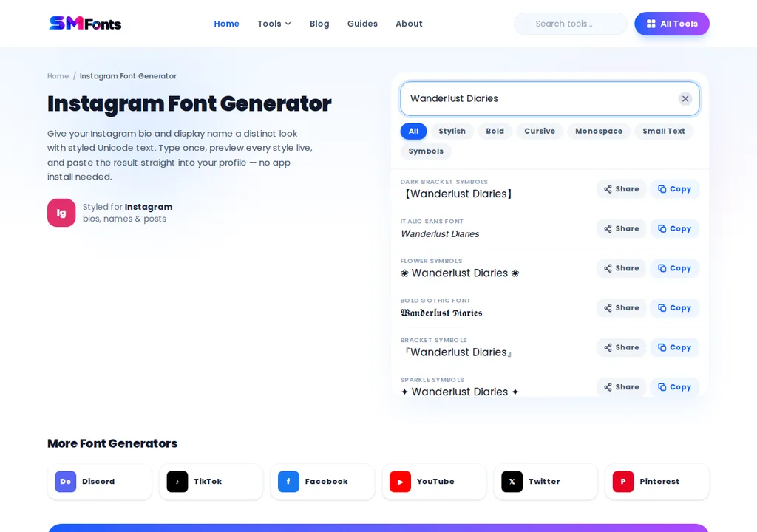Screen dimensions: 757x532
Task: Expand the Tools dropdown menu
Action: [274, 24]
